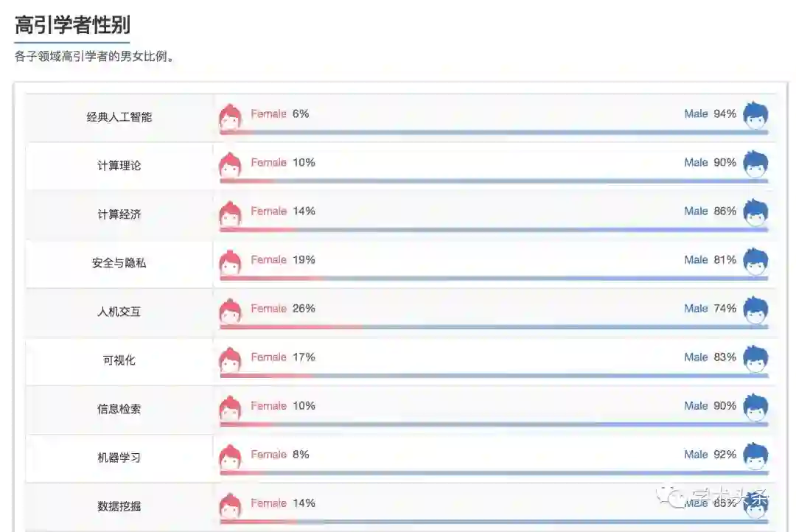Click the gender ratio bar for 安全与隐私
The height and width of the screenshot is (532, 796).
pos(494,278)
